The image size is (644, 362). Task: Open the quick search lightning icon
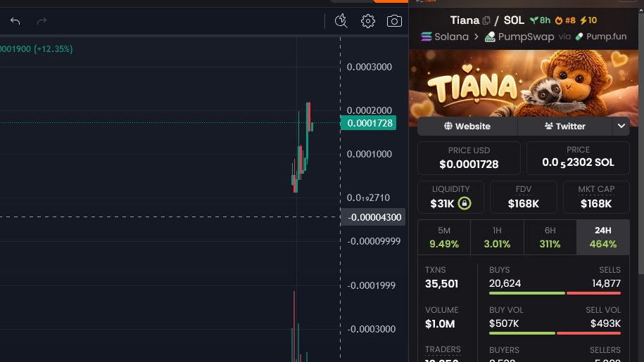pyautogui.click(x=341, y=21)
